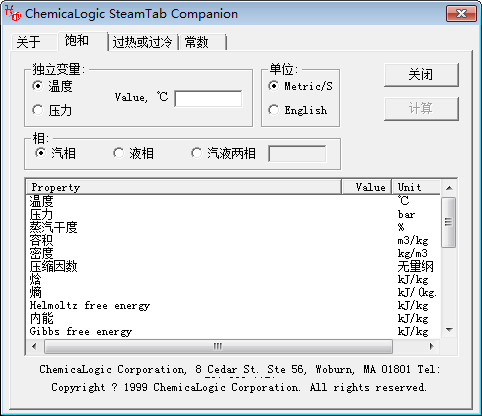Click the horizontal scrollbar right arrow
The width and height of the screenshot is (482, 416).
(x=432, y=346)
